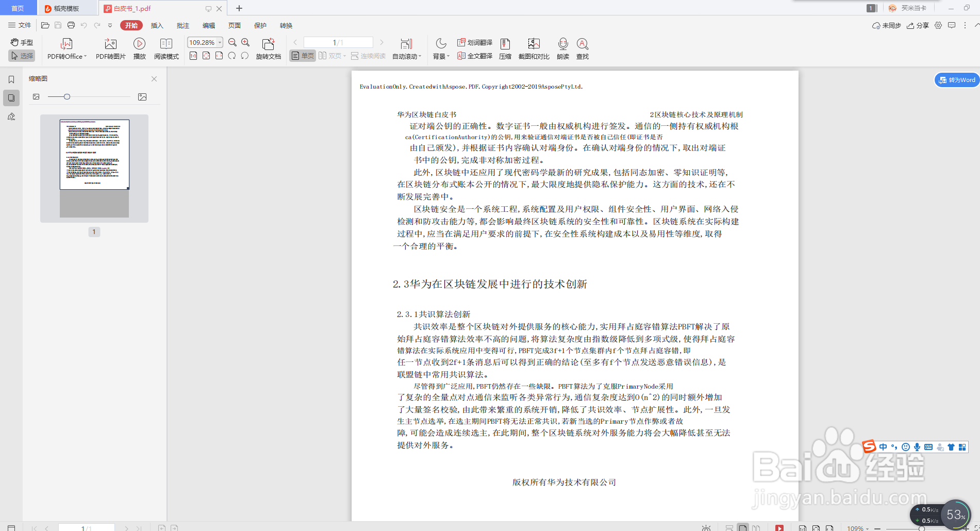Share the document via 分享
This screenshot has width=980, height=531.
[x=918, y=25]
